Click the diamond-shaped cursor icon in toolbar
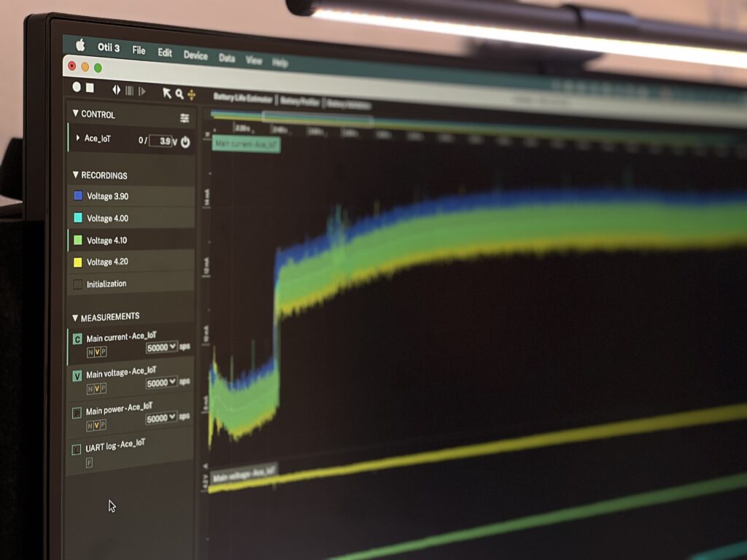The width and height of the screenshot is (747, 560). (116, 90)
